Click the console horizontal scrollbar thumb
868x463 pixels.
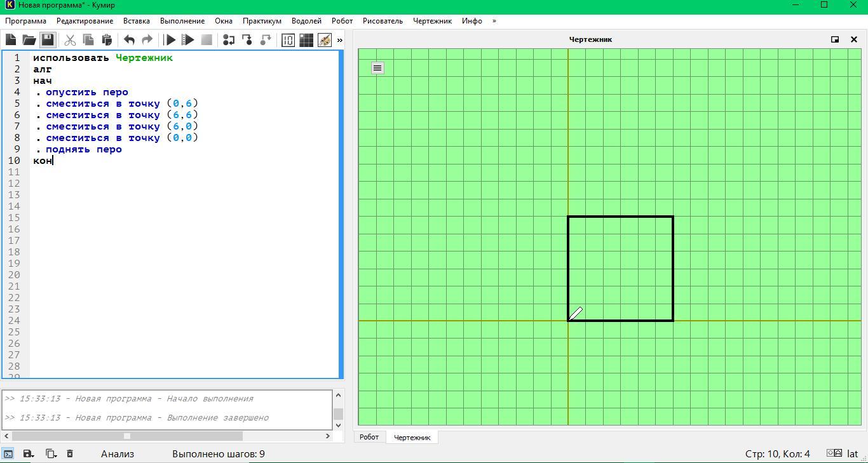tap(127, 436)
